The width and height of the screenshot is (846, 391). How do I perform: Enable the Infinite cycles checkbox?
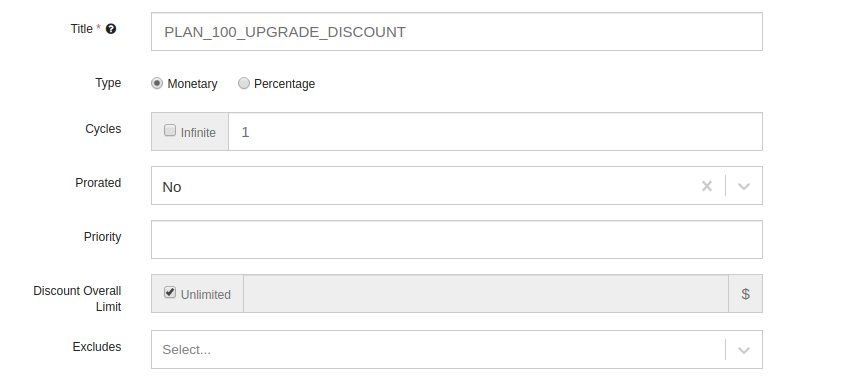(170, 131)
